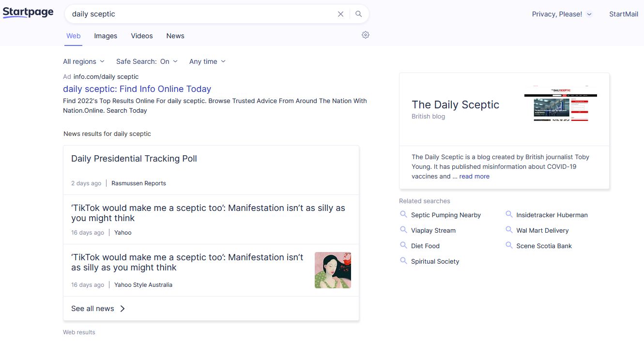Search related term Diet Food
This screenshot has height=342, width=644.
click(x=425, y=246)
